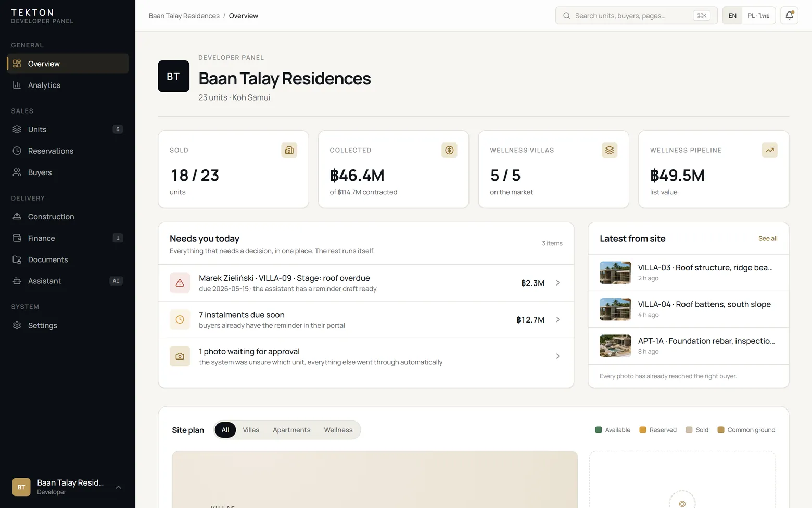Open the photo waiting approval chevron
Screen dimensions: 812x508
click(557, 356)
